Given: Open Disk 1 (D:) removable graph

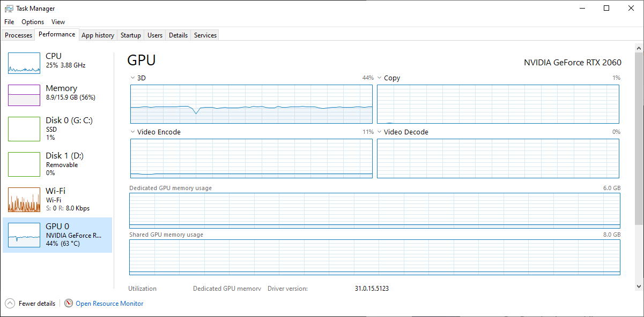Looking at the screenshot, I should (24, 164).
